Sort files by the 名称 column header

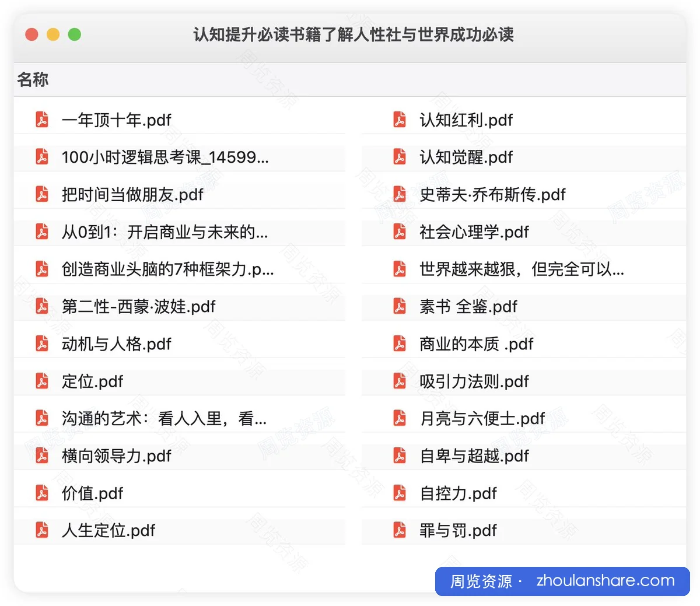coord(33,79)
